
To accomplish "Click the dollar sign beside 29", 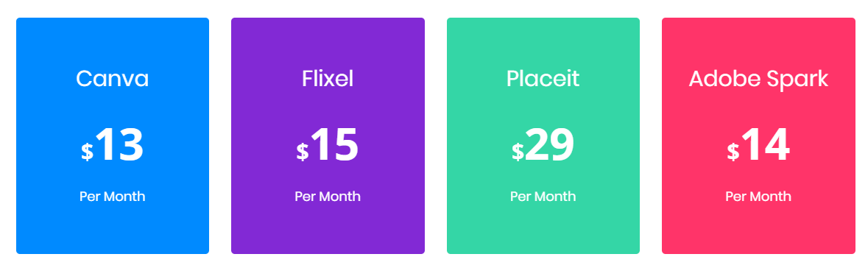I will [x=518, y=152].
